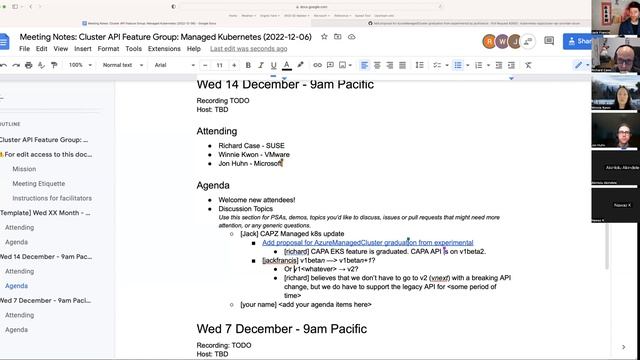Image resolution: width=640 pixels, height=360 pixels.
Task: Jump to Mission in the outline
Action: pyautogui.click(x=24, y=169)
